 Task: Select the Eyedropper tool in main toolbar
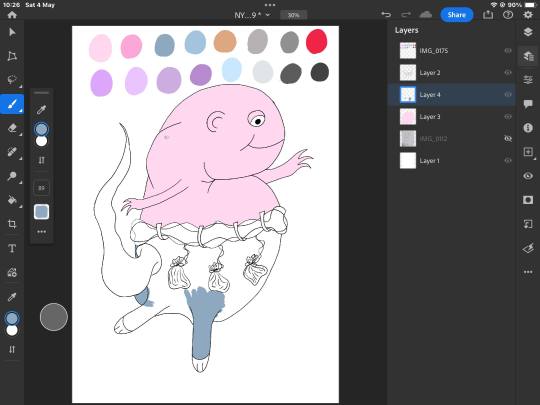[12, 297]
